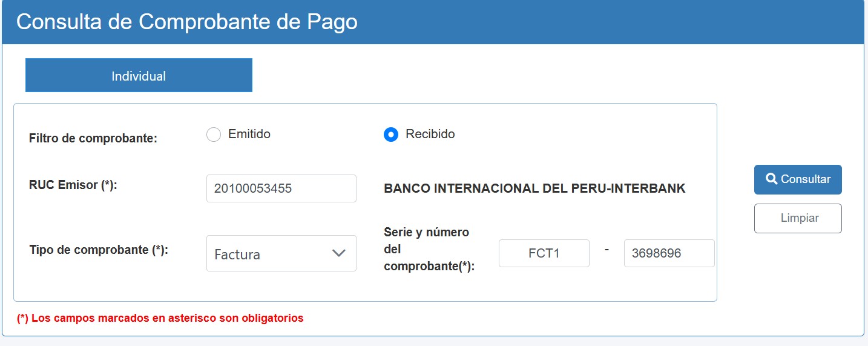Click the Emitido text label
Viewport: 868px width, 346px height.
[x=249, y=135]
